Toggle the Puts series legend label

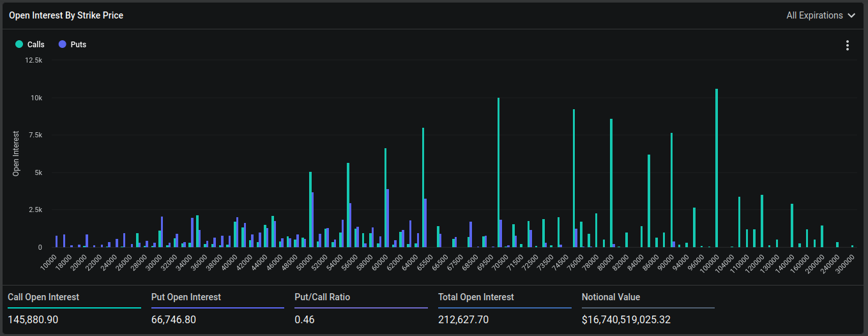click(79, 45)
